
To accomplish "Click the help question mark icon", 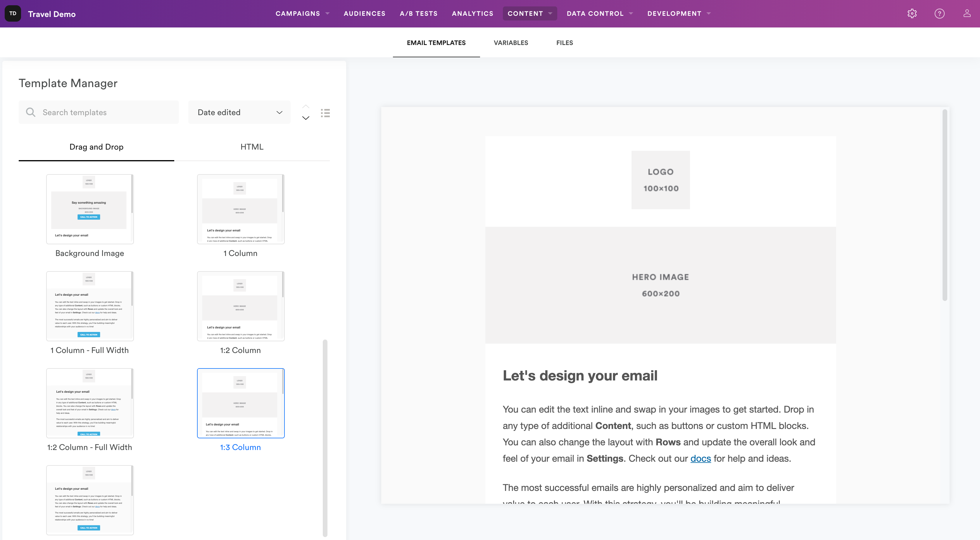I will 939,14.
